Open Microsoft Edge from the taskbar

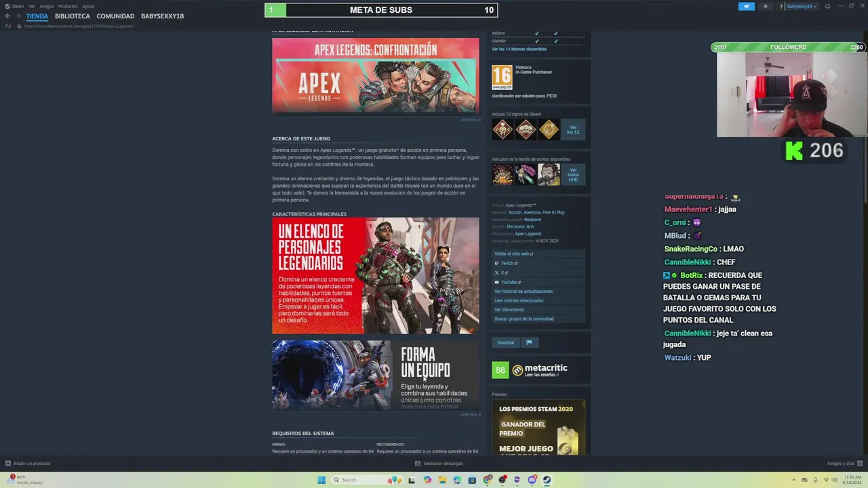pos(457,480)
